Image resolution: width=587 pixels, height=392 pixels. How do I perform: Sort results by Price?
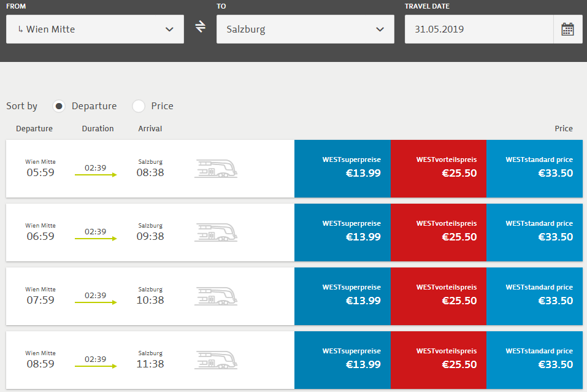(139, 106)
